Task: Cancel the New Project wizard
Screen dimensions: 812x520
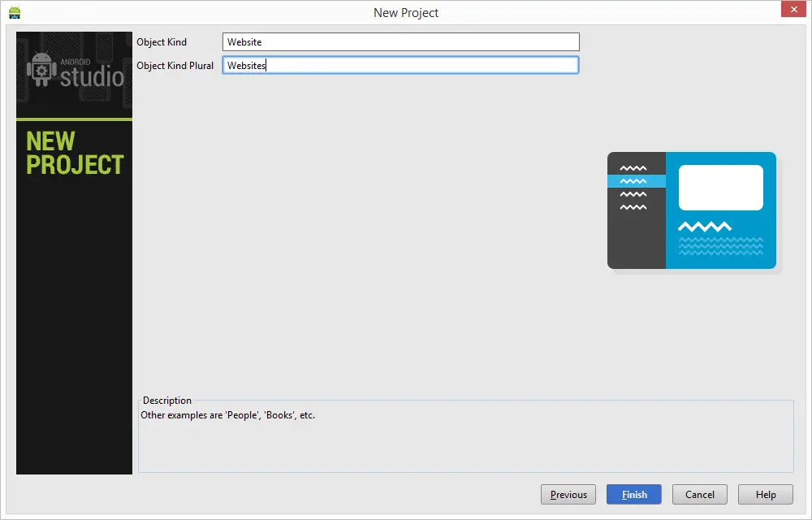Action: 699,494
